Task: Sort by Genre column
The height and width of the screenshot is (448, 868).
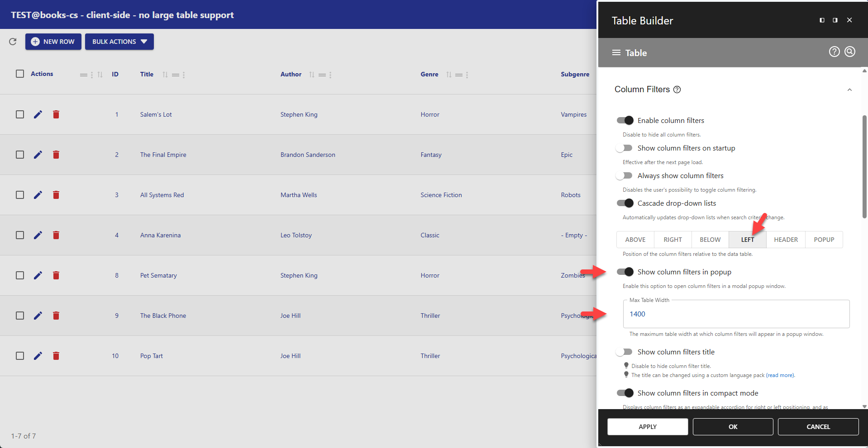Action: click(x=449, y=75)
